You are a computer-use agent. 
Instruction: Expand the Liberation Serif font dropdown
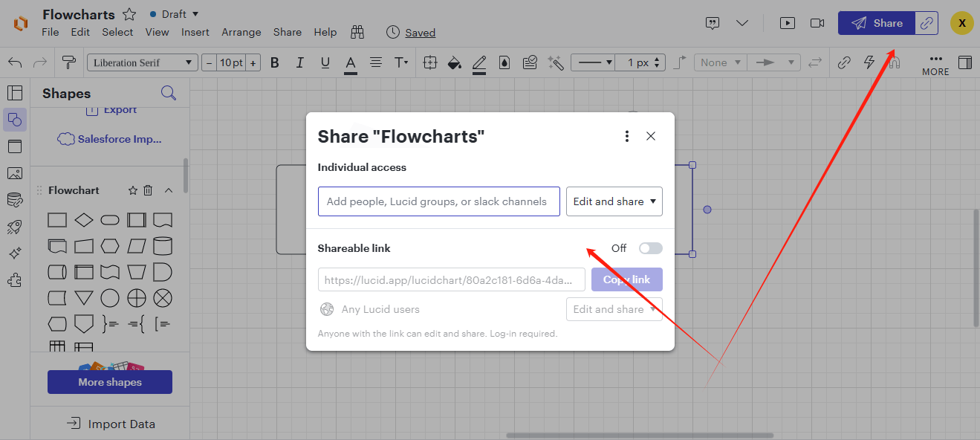point(142,62)
